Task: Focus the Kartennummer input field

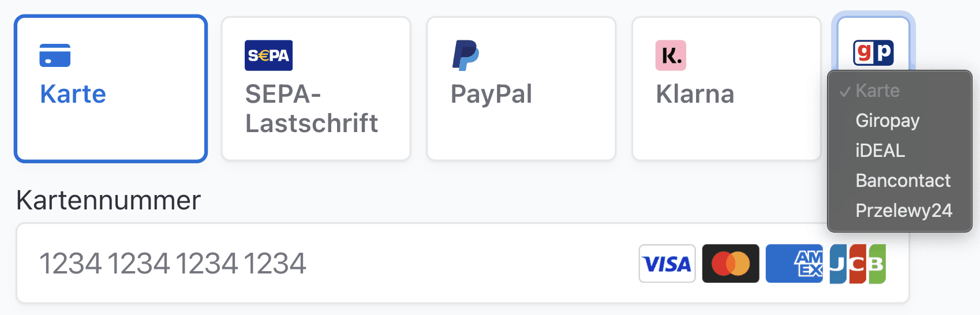Action: [463, 263]
